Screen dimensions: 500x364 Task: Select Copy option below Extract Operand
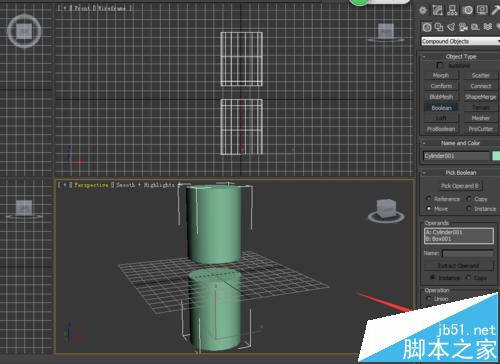(469, 277)
